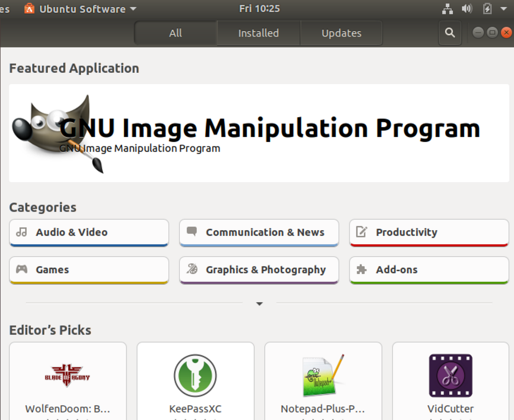Viewport: 514px width, 420px height.
Task: Switch to the Updates tab
Action: pos(341,33)
